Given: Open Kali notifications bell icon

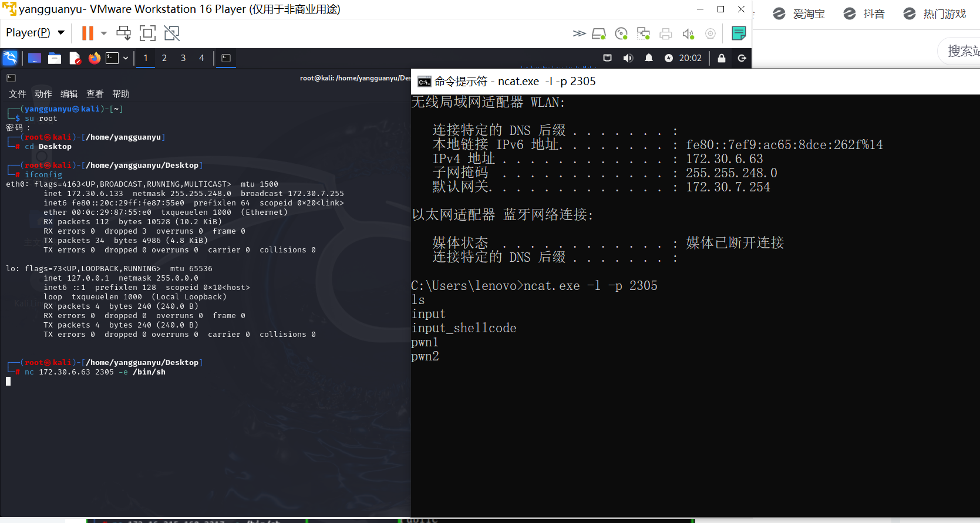Looking at the screenshot, I should click(x=649, y=58).
